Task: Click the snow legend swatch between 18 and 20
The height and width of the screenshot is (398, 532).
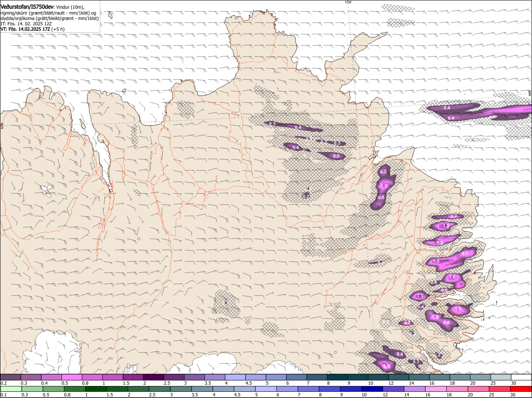Action: pyautogui.click(x=460, y=377)
